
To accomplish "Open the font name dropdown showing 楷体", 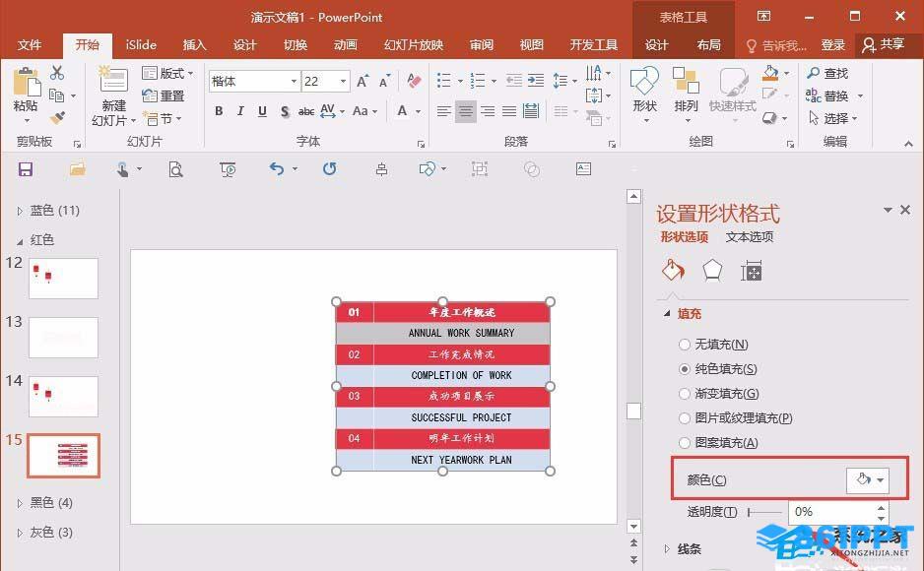I will click(x=294, y=82).
